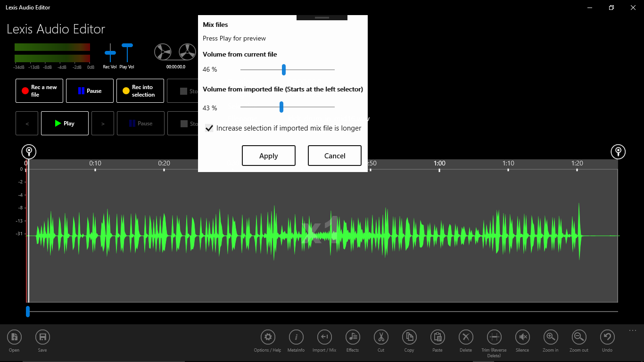Click the Lexis Audio Editor heading
The image size is (644, 362).
[x=56, y=29]
